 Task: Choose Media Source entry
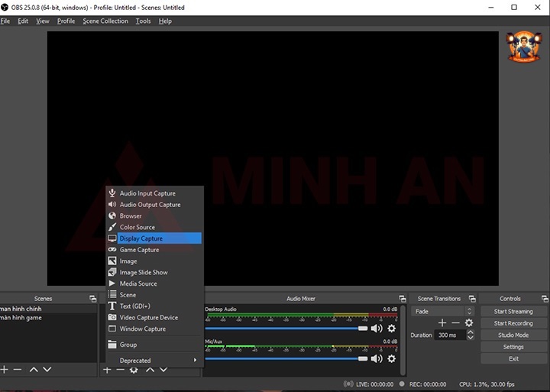[x=154, y=283]
